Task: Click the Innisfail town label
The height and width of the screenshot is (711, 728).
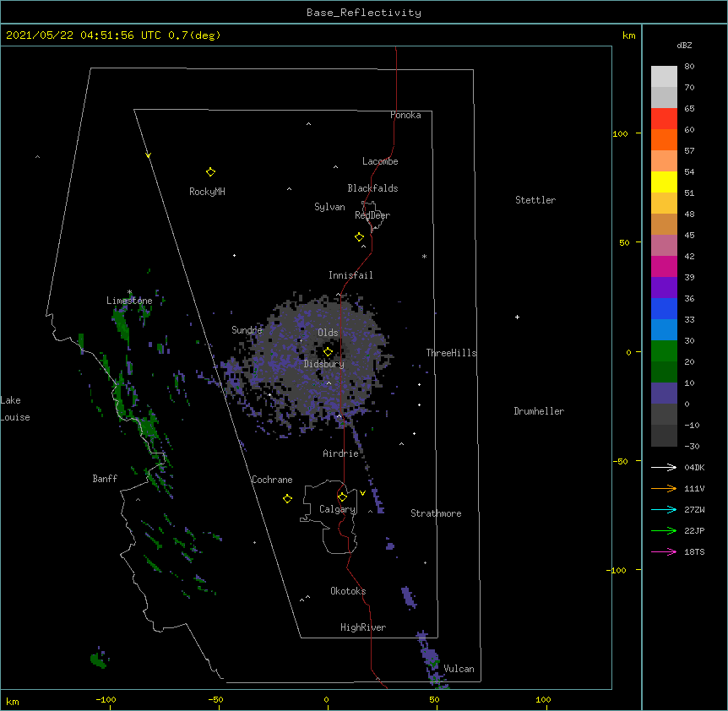Action: 350,275
